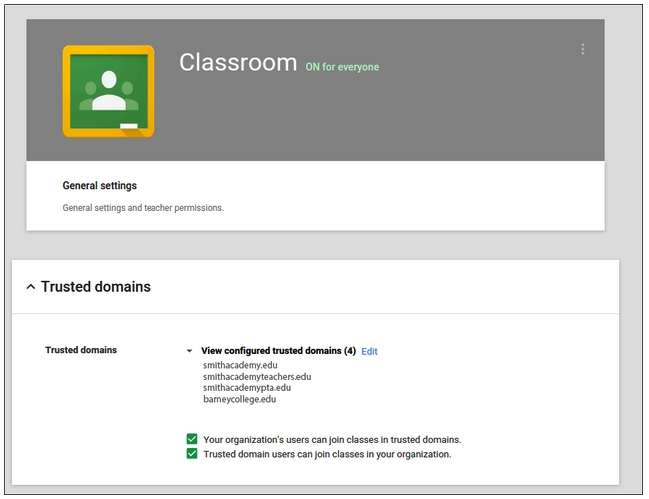Click the Trusted domains section heading
The image size is (649, 499).
click(x=96, y=287)
